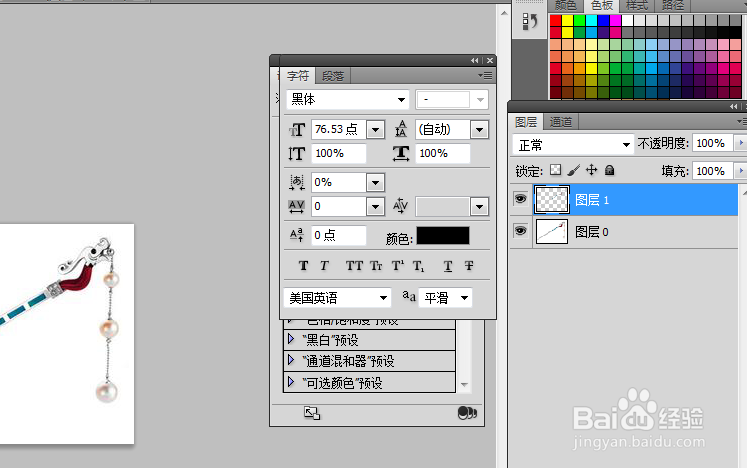Switch to the 图层 tab
The width and height of the screenshot is (747, 468).
(x=526, y=122)
